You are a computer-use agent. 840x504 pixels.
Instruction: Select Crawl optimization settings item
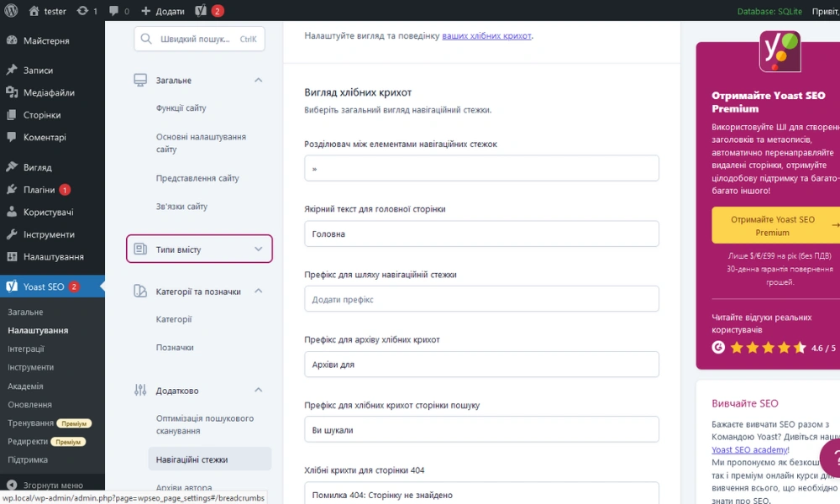[204, 424]
